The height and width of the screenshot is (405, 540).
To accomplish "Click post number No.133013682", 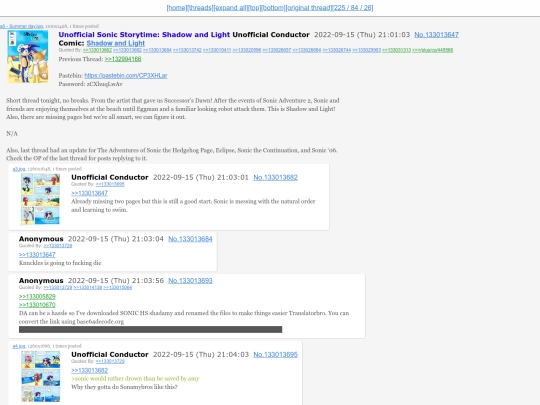I will 276,178.
